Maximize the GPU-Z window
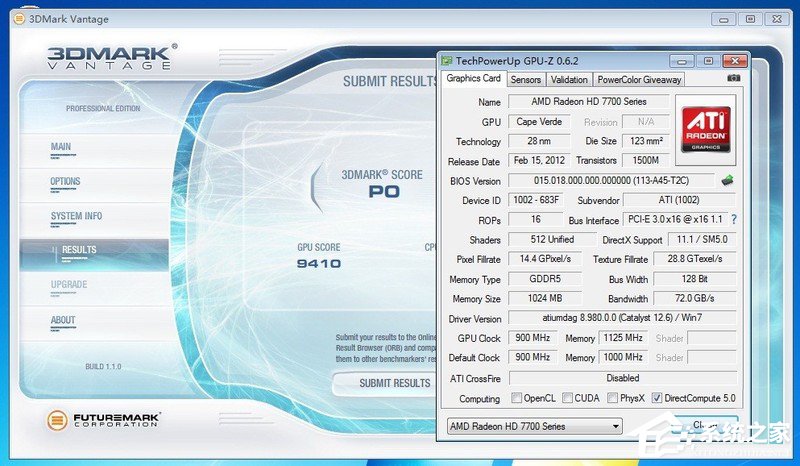Image resolution: width=800 pixels, height=466 pixels. pyautogui.click(x=708, y=61)
